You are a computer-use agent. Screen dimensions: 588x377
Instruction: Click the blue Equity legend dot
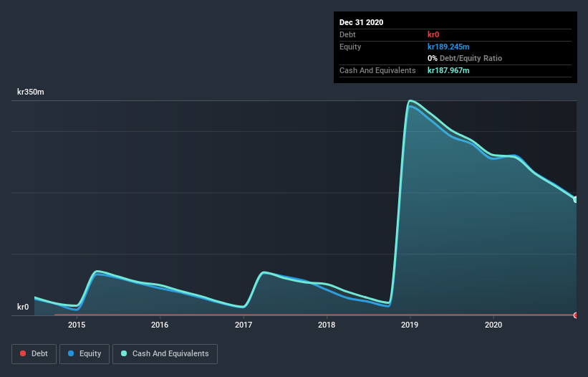(71, 353)
